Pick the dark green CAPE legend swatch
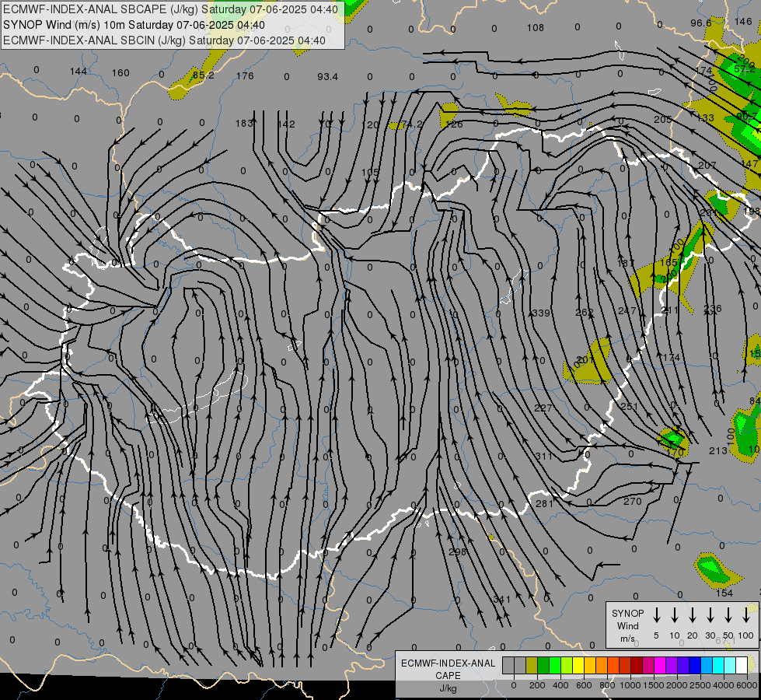The height and width of the screenshot is (700, 761). (543, 666)
